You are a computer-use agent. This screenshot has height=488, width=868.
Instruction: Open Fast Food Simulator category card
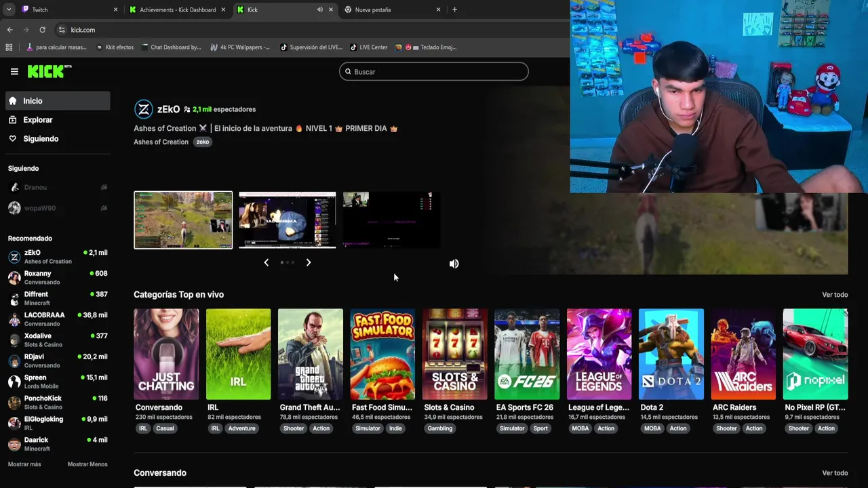point(382,354)
